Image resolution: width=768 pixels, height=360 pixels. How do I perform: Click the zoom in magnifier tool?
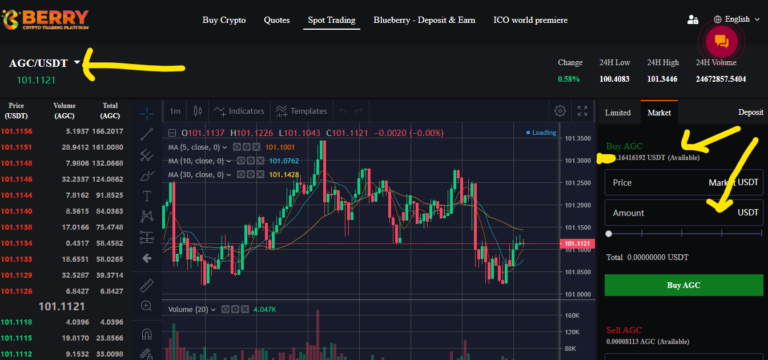146,306
